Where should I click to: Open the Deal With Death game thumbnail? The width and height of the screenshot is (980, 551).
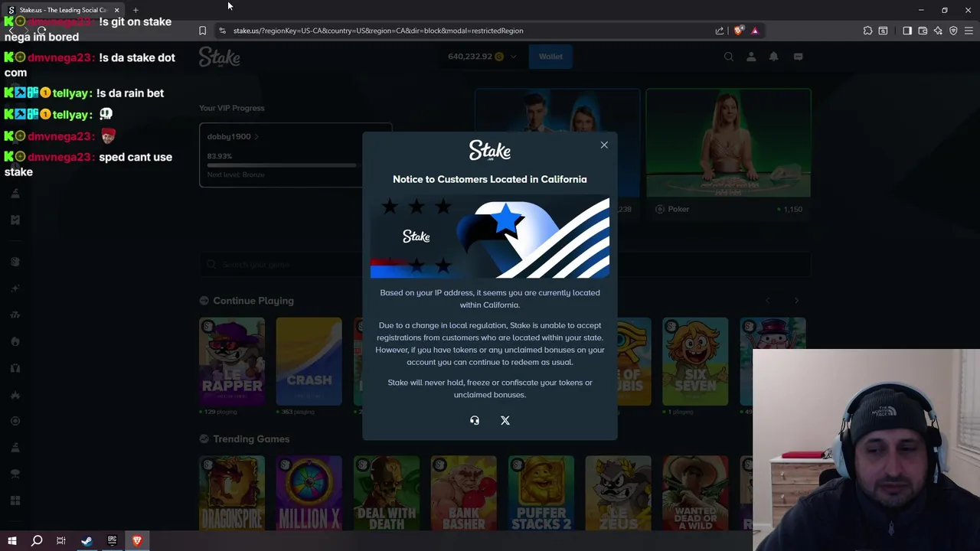coord(387,494)
